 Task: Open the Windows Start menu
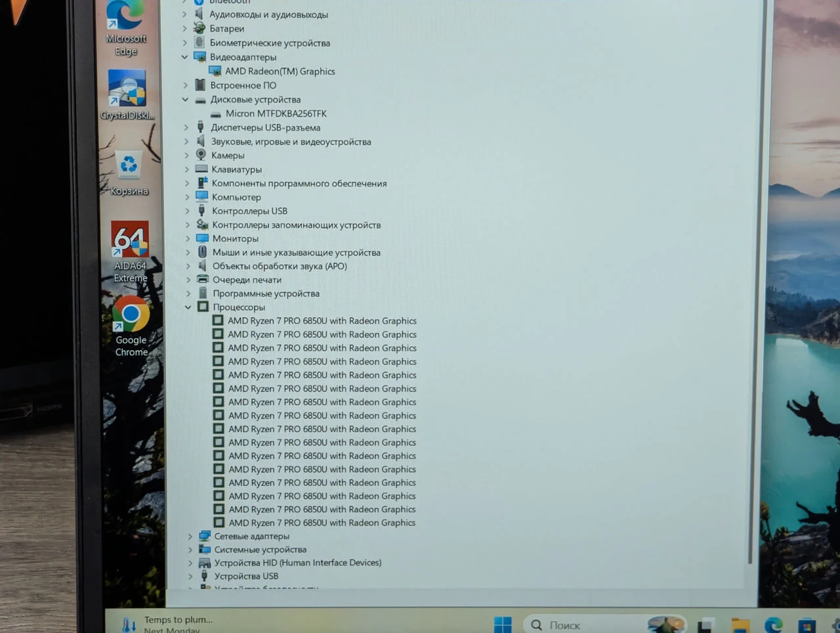(503, 624)
